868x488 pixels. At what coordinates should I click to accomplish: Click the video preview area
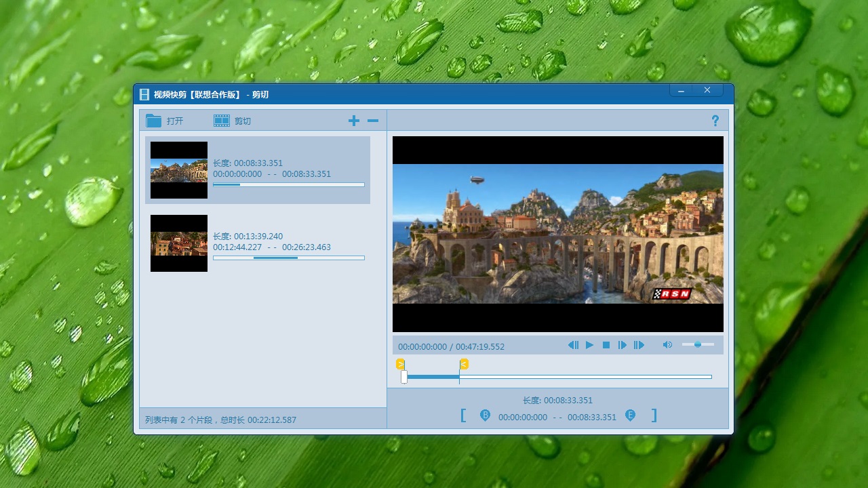(x=558, y=234)
